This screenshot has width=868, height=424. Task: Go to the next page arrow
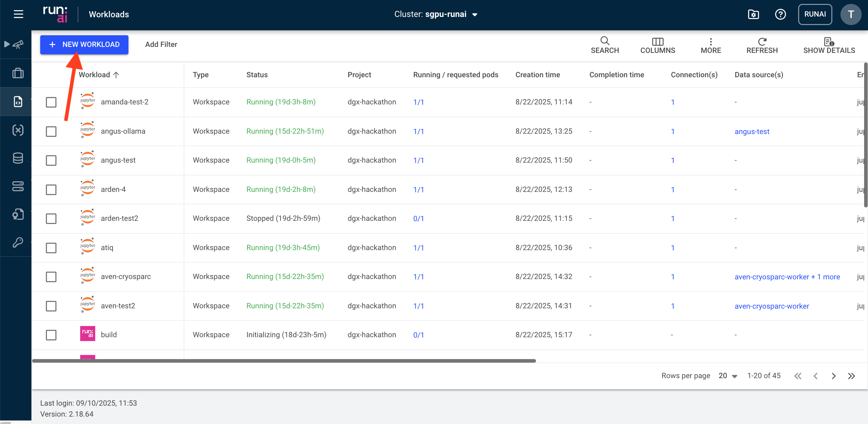(833, 376)
